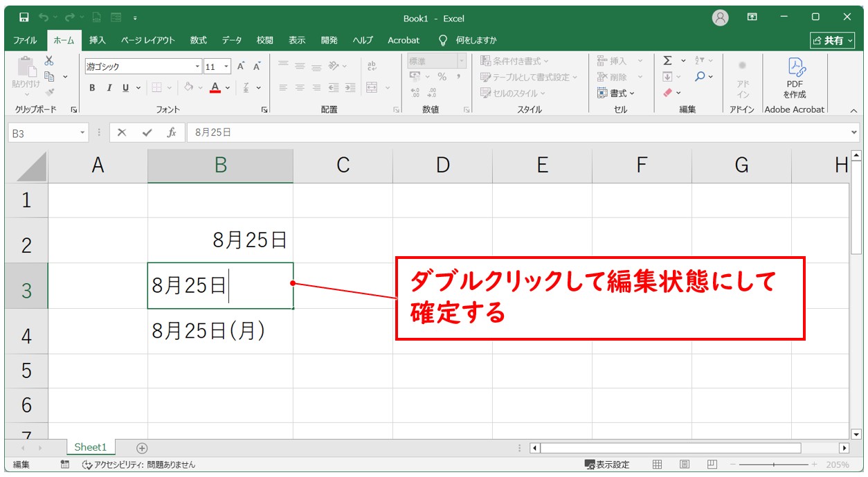This screenshot has width=868, height=477.
Task: Select row 5 header
Action: click(26, 370)
